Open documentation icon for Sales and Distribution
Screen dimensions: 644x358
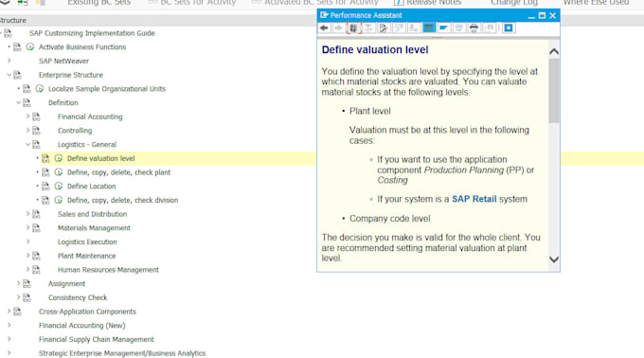[36, 214]
